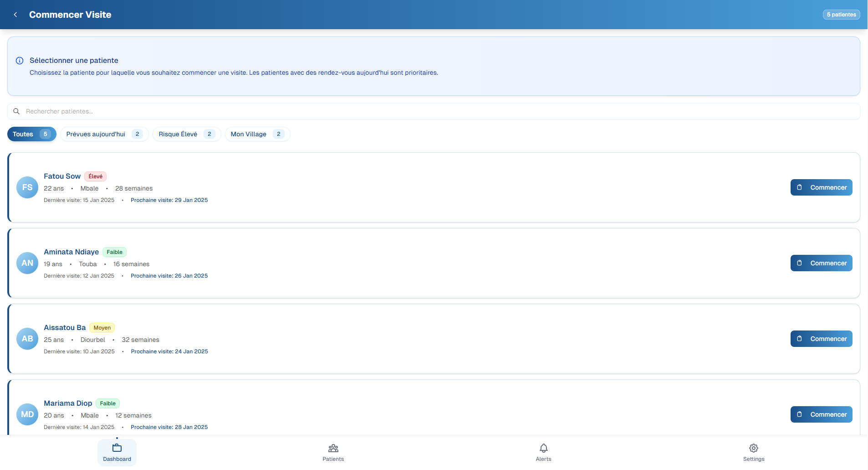The width and height of the screenshot is (868, 470).
Task: Click the clipboard icon on Fatou Sow's Commencer button
Action: (x=800, y=187)
